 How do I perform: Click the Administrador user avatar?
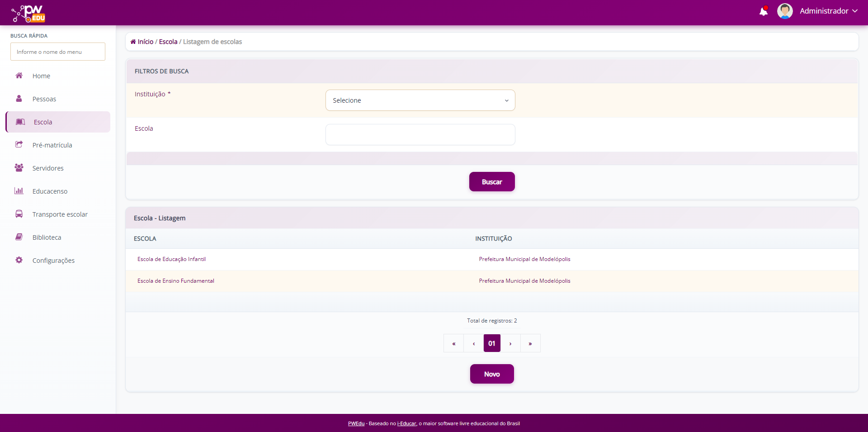[x=785, y=11]
